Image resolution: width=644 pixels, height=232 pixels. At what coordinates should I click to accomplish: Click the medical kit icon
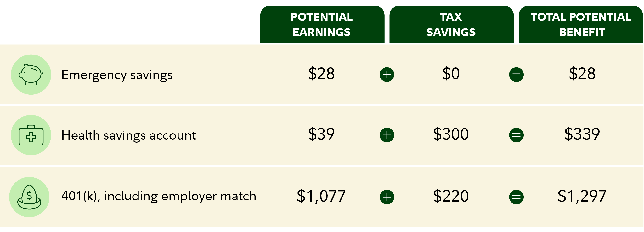(31, 135)
